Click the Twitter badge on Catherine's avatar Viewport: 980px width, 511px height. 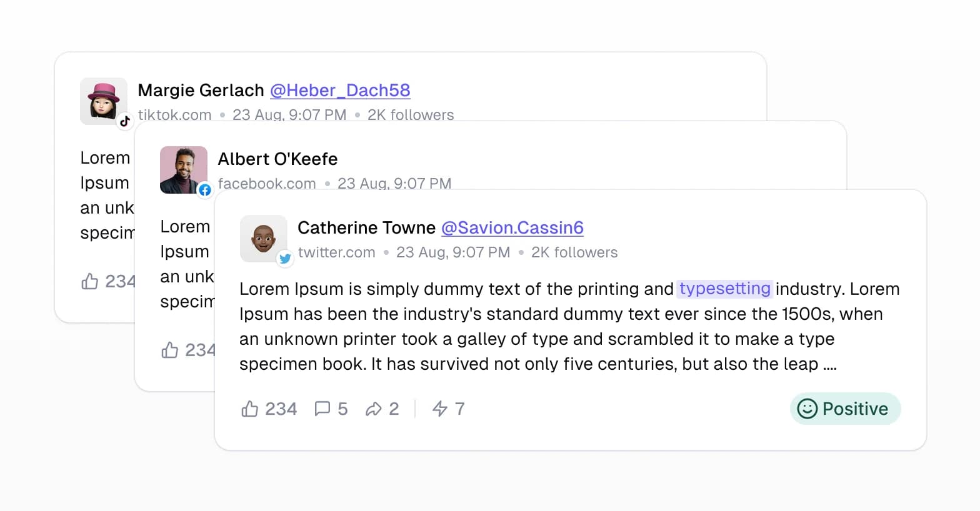(x=285, y=259)
